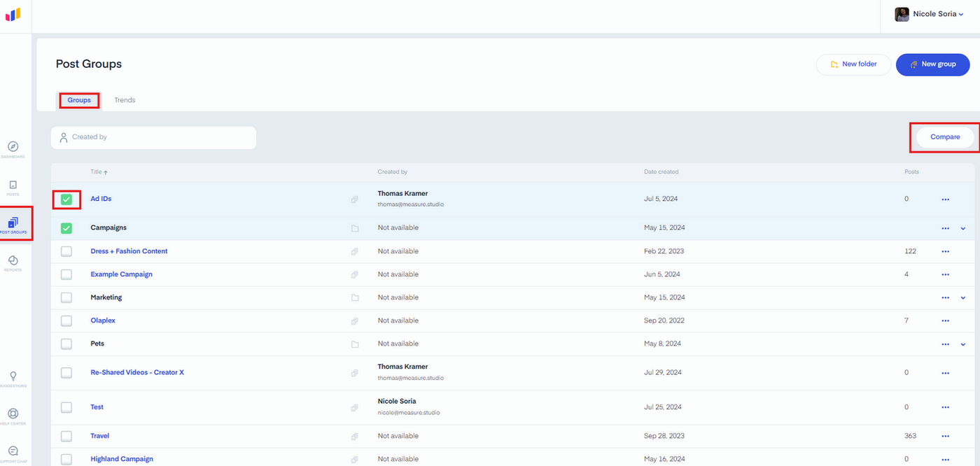The width and height of the screenshot is (980, 466).
Task: Open the Dashboard sidebar icon
Action: coord(13,147)
